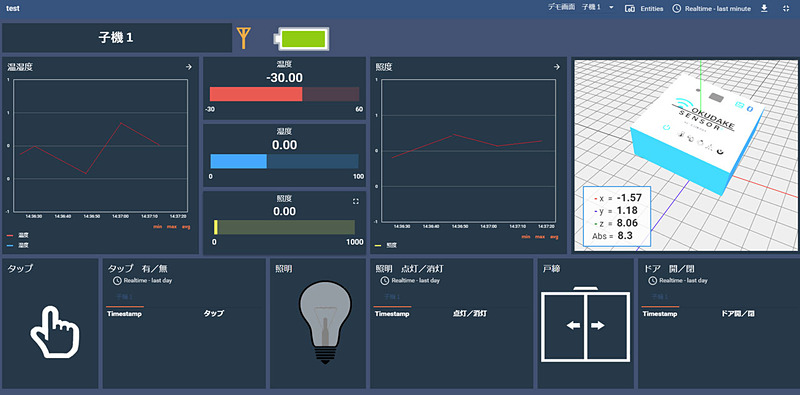Click the 戸締 widget title
This screenshot has width=800, height=395.
(552, 269)
